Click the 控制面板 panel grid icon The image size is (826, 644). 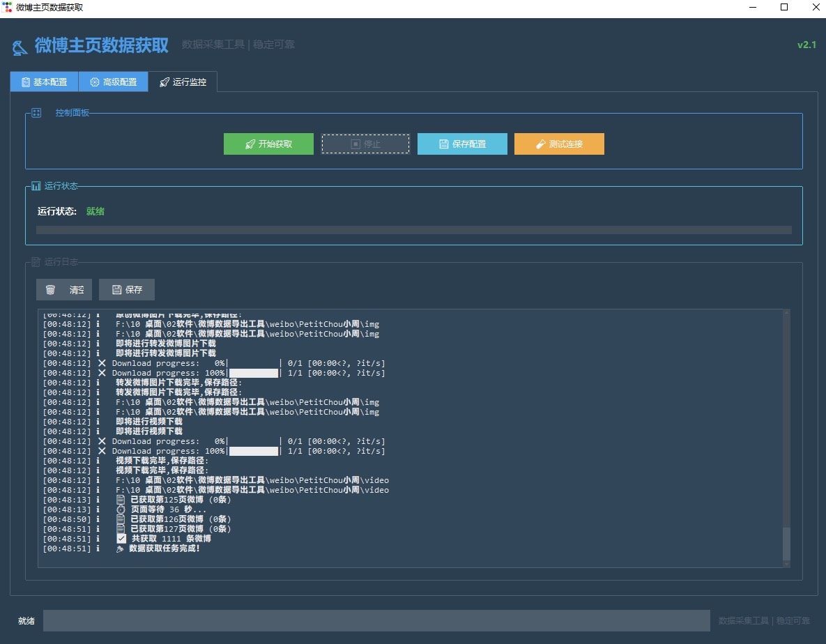point(36,113)
